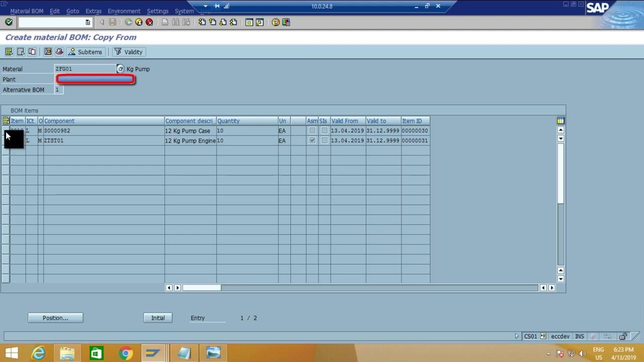This screenshot has width=644, height=362.
Task: Open Internet Explorer from the taskbar
Action: (38, 353)
